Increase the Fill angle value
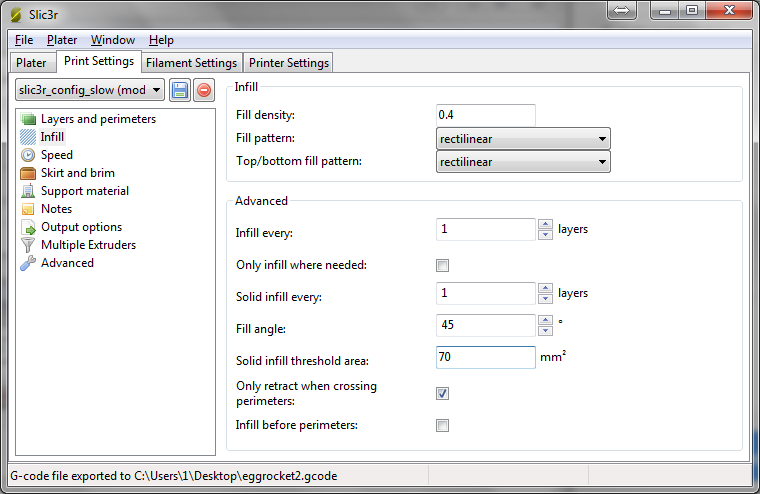 545,320
